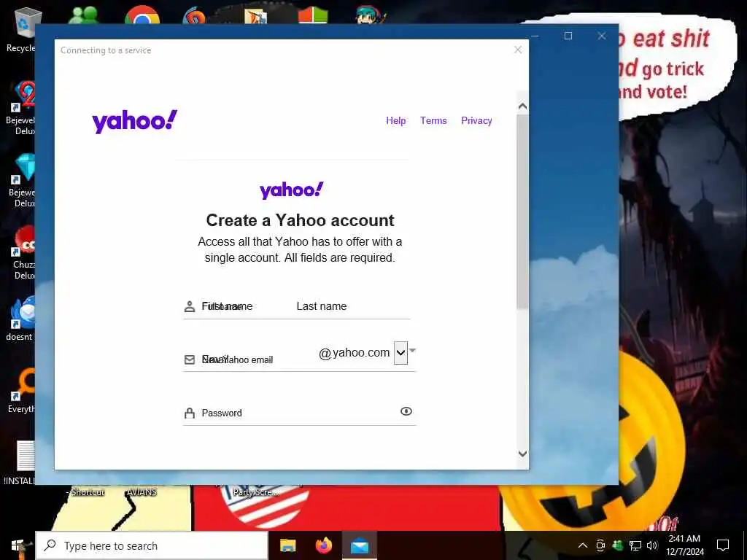Click the scrollbar down arrow in the dialog

(x=522, y=454)
